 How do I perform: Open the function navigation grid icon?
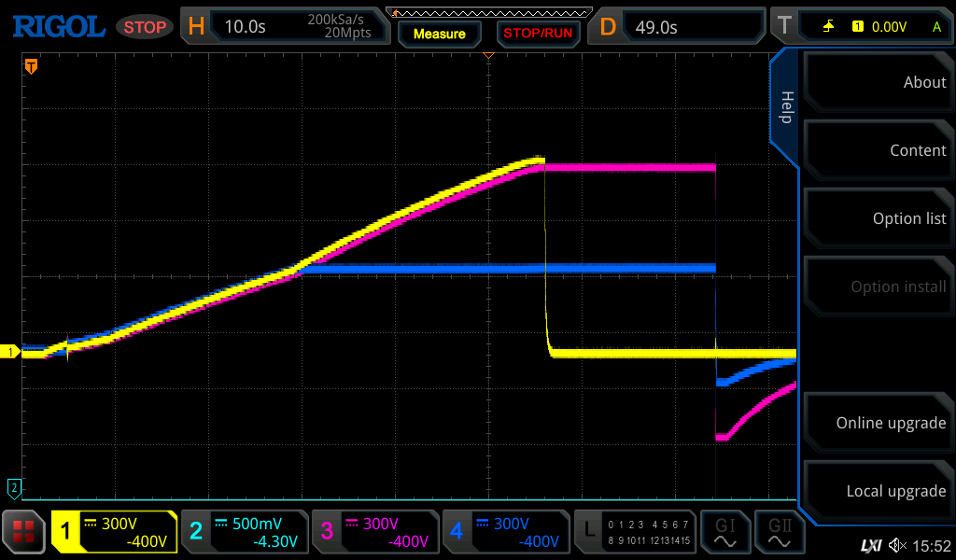[23, 532]
